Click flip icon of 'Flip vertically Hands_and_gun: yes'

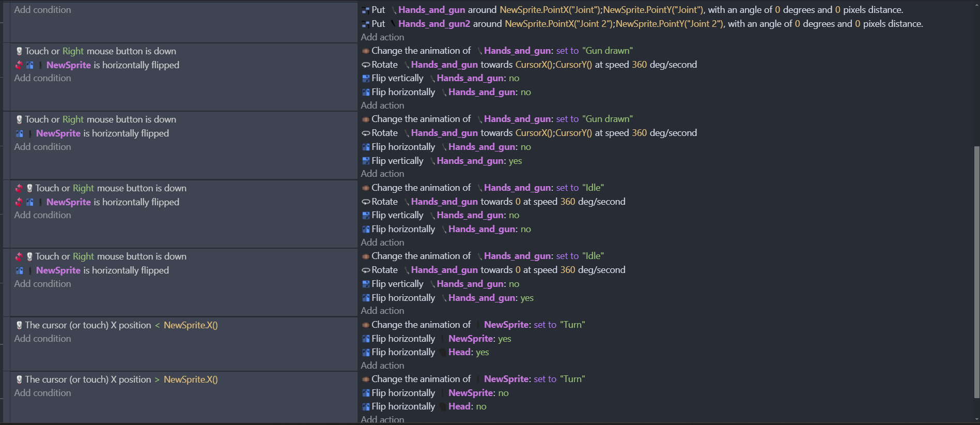(366, 161)
